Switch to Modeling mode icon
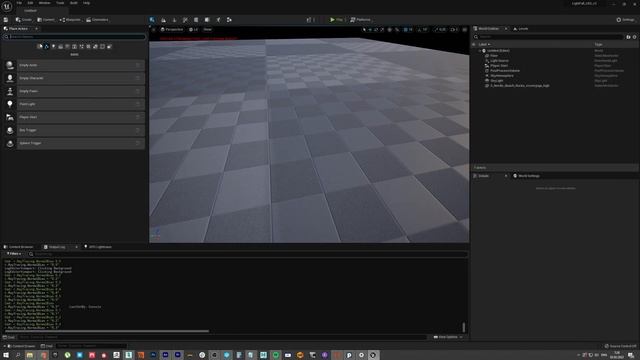The height and width of the screenshot is (360, 640). pos(196,20)
